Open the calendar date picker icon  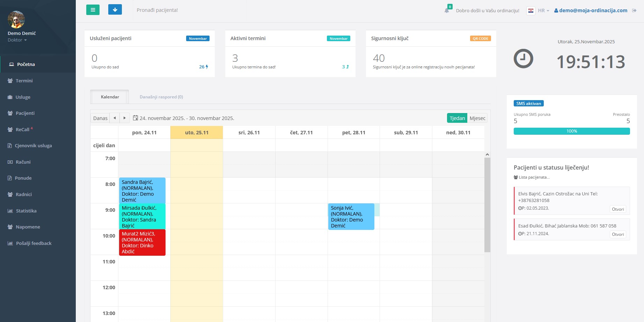[x=136, y=118]
